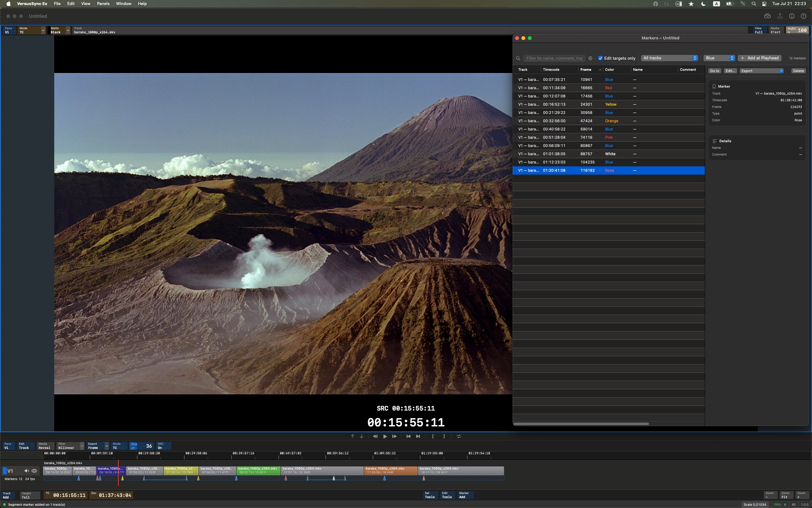Set in point with left bracket icon
This screenshot has width=812, height=508.
(433, 436)
